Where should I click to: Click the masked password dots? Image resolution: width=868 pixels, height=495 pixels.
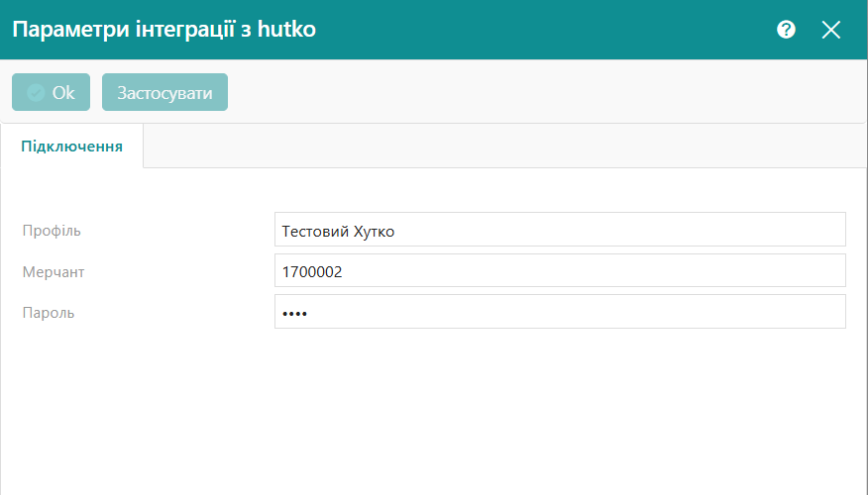(x=294, y=313)
